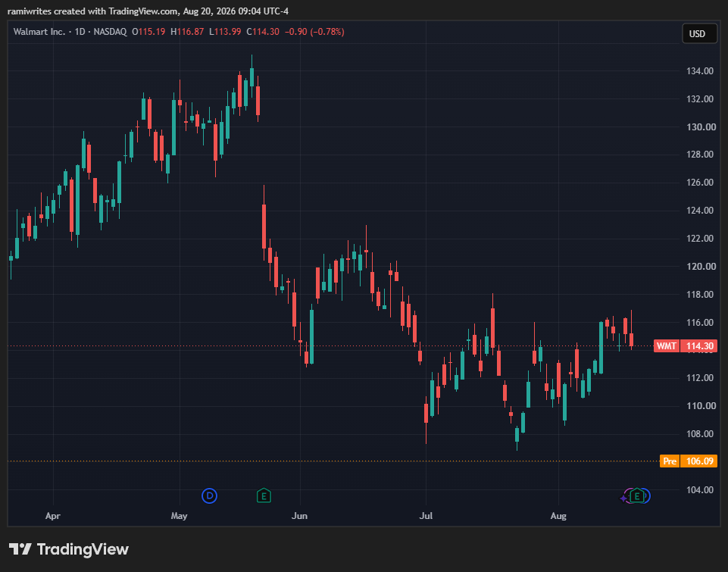Click the 134.00 price axis label
728x572 pixels.
coord(700,71)
